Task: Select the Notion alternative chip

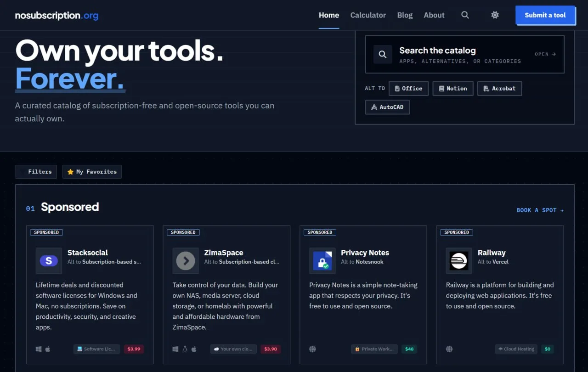Action: pos(453,89)
